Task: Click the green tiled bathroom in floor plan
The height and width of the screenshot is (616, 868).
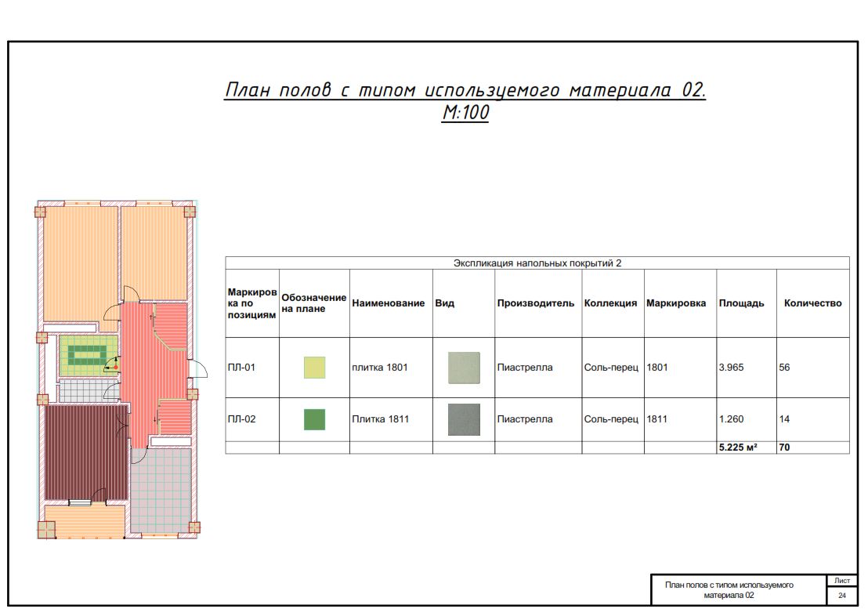Action: (89, 354)
